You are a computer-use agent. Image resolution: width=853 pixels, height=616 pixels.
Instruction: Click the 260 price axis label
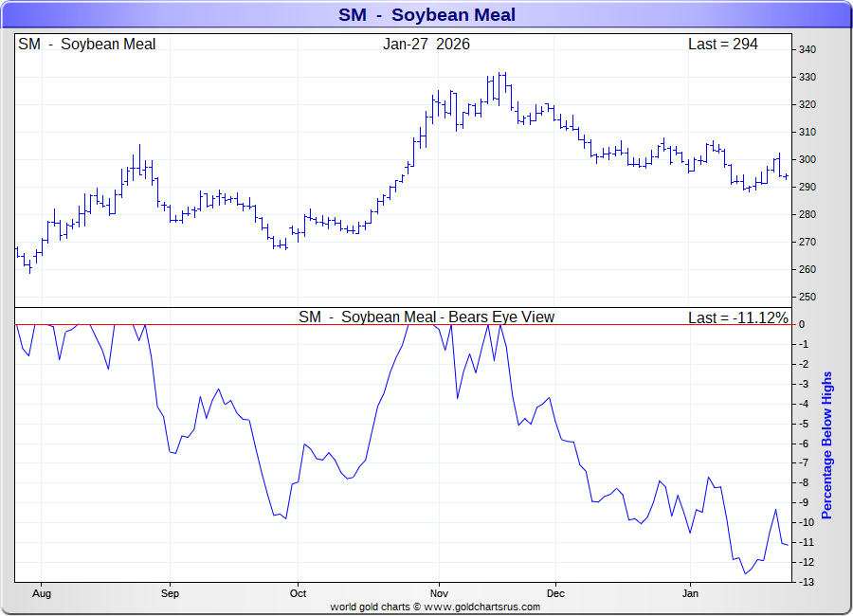[x=808, y=269]
